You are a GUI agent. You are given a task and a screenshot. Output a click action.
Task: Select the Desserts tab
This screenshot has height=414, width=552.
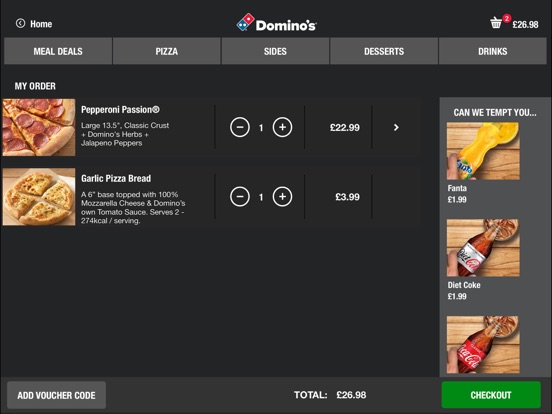(384, 51)
